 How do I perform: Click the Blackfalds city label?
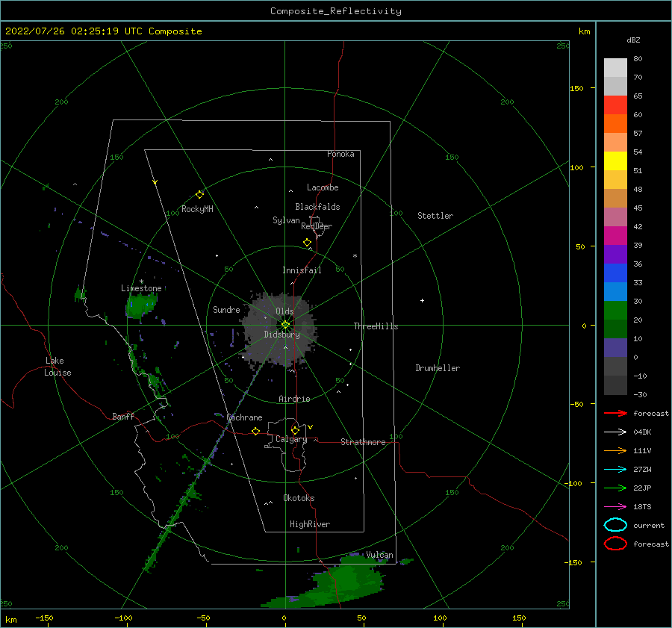point(317,207)
